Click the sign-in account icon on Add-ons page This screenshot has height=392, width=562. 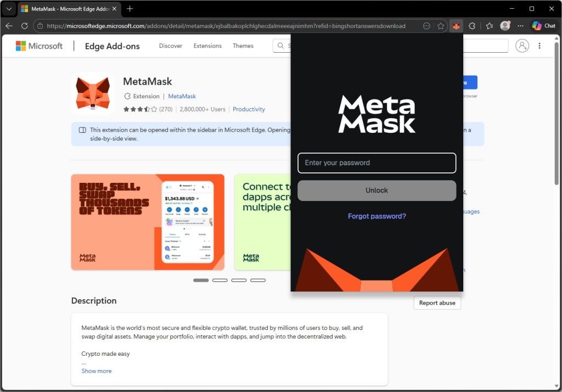[522, 46]
